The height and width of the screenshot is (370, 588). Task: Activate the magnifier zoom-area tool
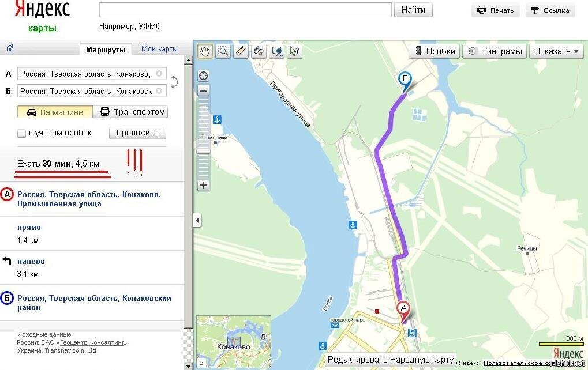223,51
